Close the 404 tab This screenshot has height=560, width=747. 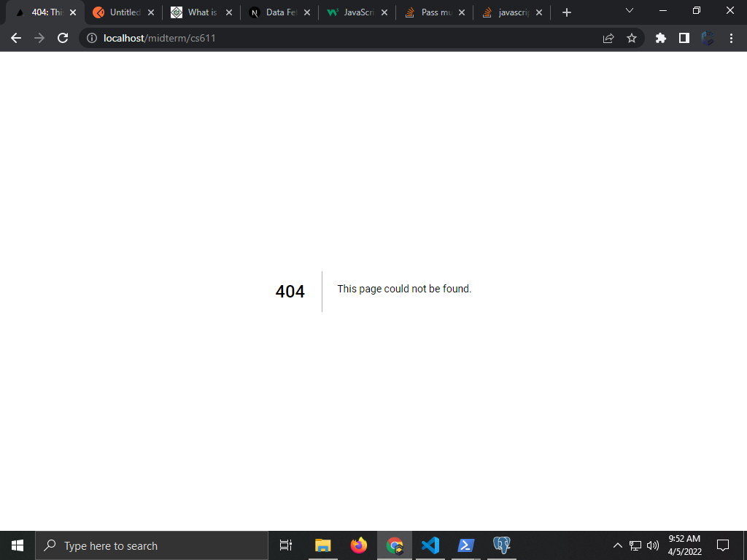(73, 13)
